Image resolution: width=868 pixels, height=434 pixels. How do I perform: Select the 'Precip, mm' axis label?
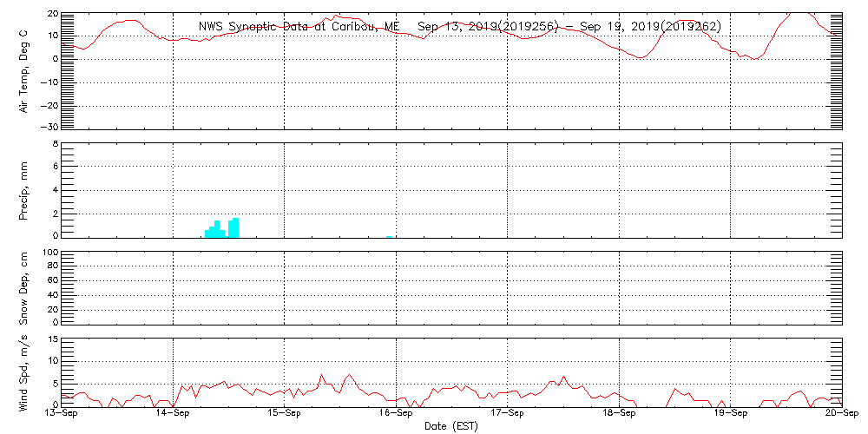pyautogui.click(x=24, y=189)
